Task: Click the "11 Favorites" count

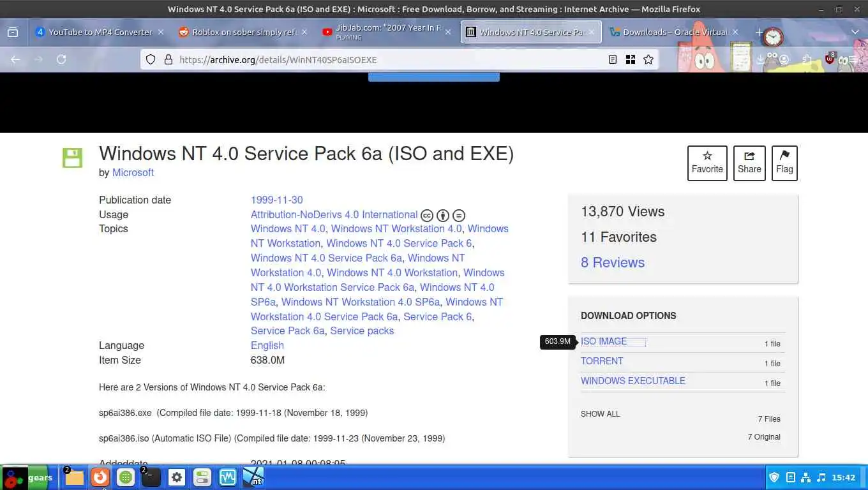Action: coord(618,237)
